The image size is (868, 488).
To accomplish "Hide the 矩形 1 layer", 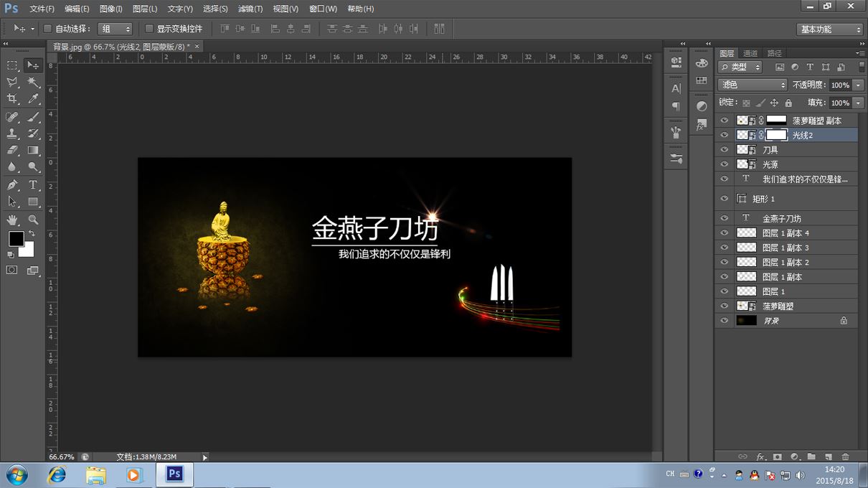I will [x=724, y=199].
